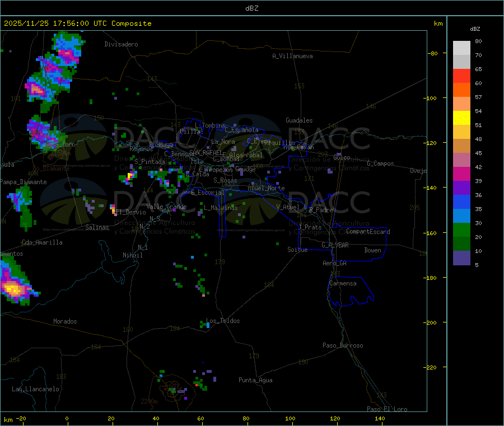Click the Salinas map label
This screenshot has height=426, width=504.
point(97,227)
